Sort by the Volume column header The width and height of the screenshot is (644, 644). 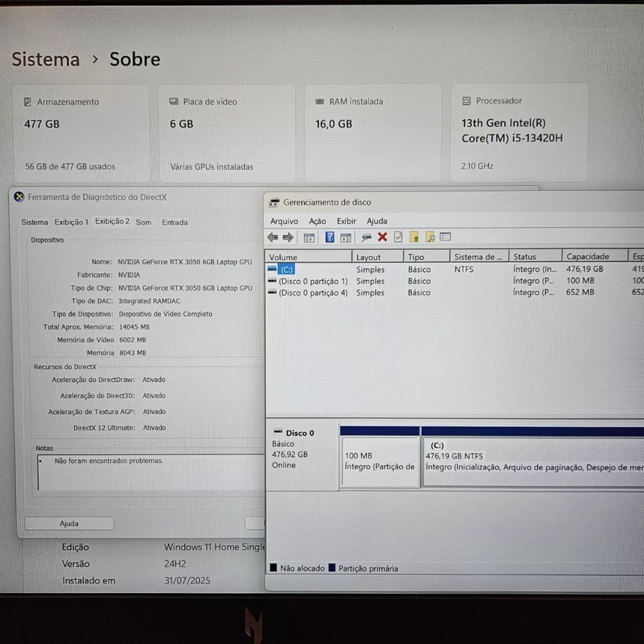pos(308,257)
